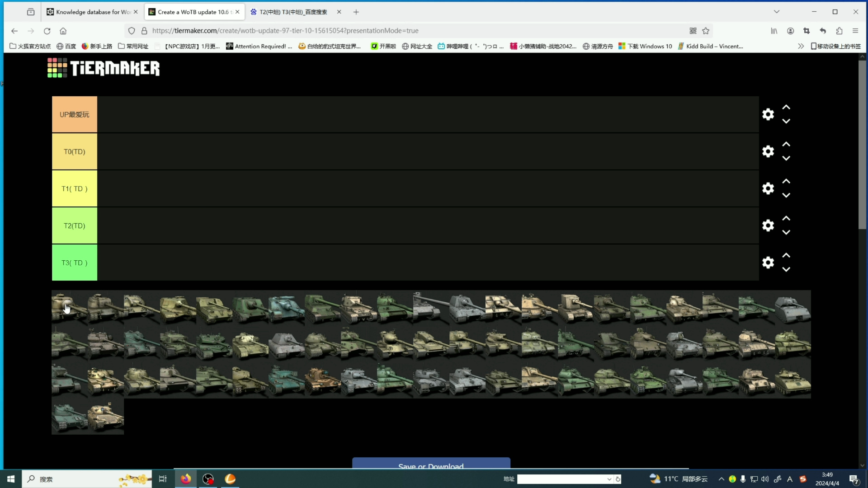Open Firefox from taskbar
Screen dimensions: 868x488
pyautogui.click(x=186, y=479)
